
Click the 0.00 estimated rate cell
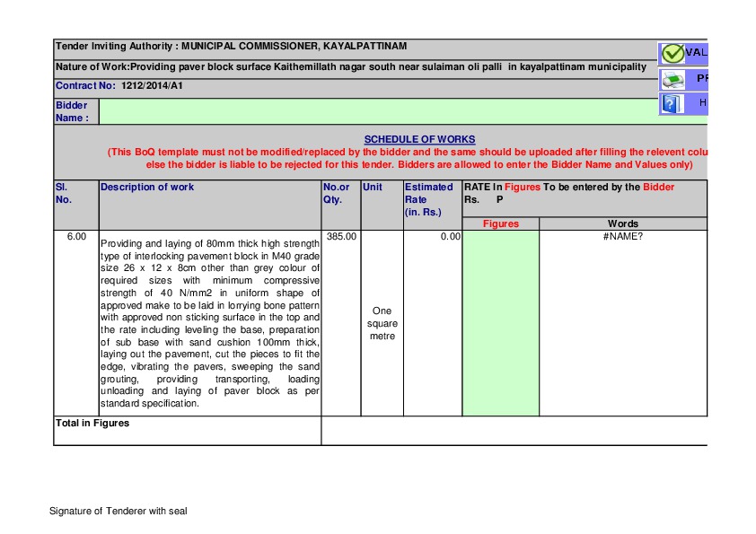coord(433,323)
